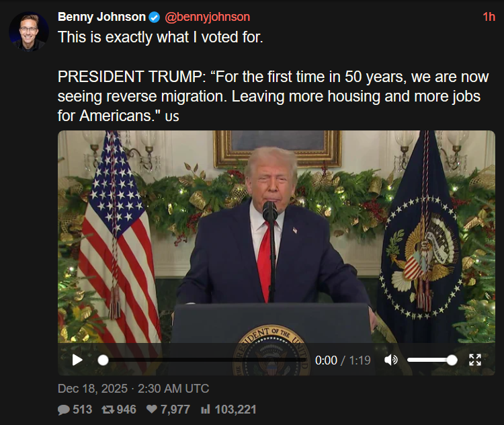The height and width of the screenshot is (425, 504).
Task: Click the heart like icon
Action: coord(151,409)
